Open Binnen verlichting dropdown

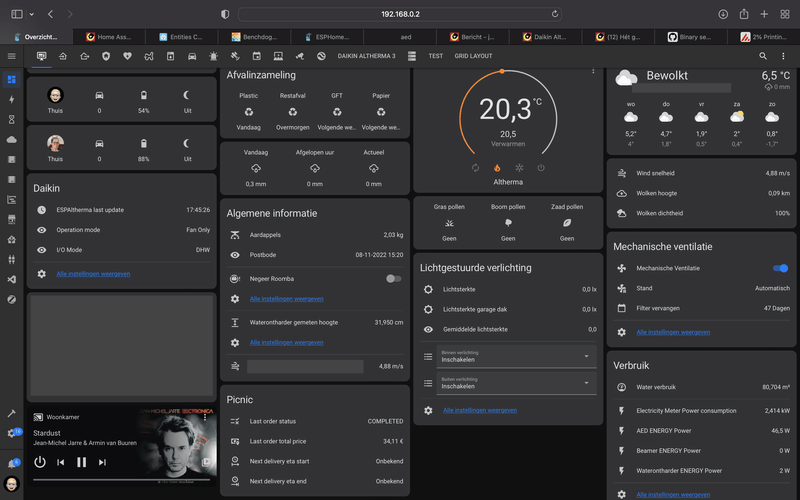515,356
